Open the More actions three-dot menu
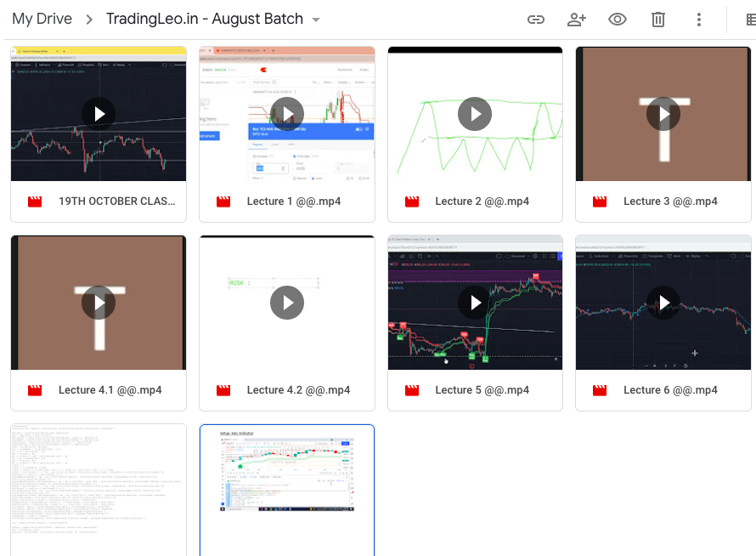The image size is (756, 556). [x=699, y=20]
